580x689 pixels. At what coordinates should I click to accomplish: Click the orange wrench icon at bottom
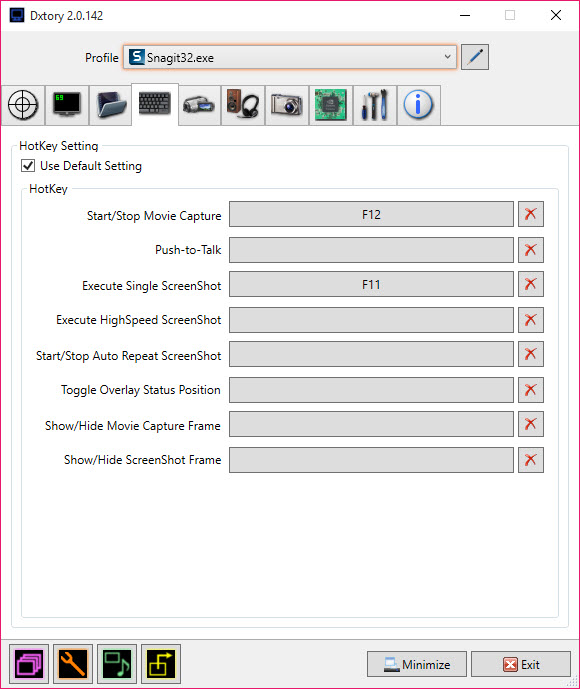[x=73, y=664]
